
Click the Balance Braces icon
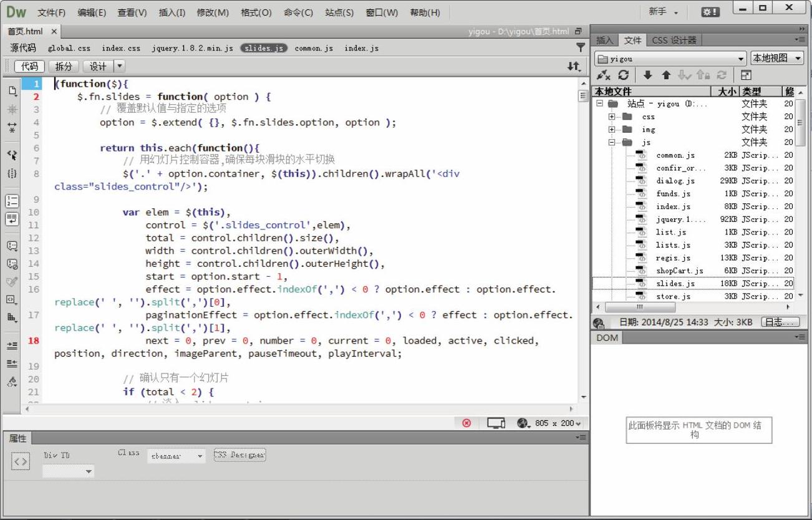coord(12,173)
